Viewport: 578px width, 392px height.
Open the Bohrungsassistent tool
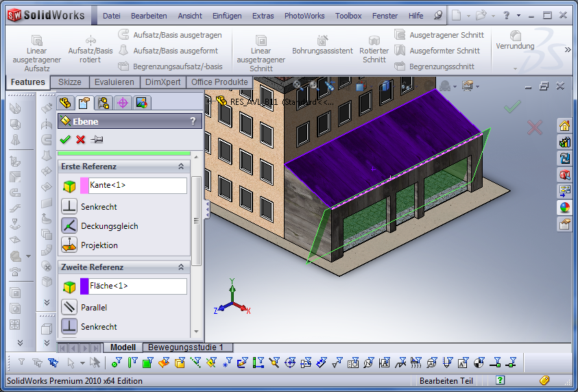click(x=322, y=45)
